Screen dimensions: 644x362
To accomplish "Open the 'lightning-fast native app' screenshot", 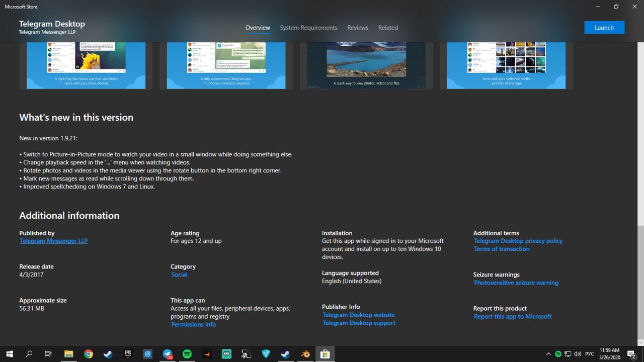I will click(x=86, y=66).
